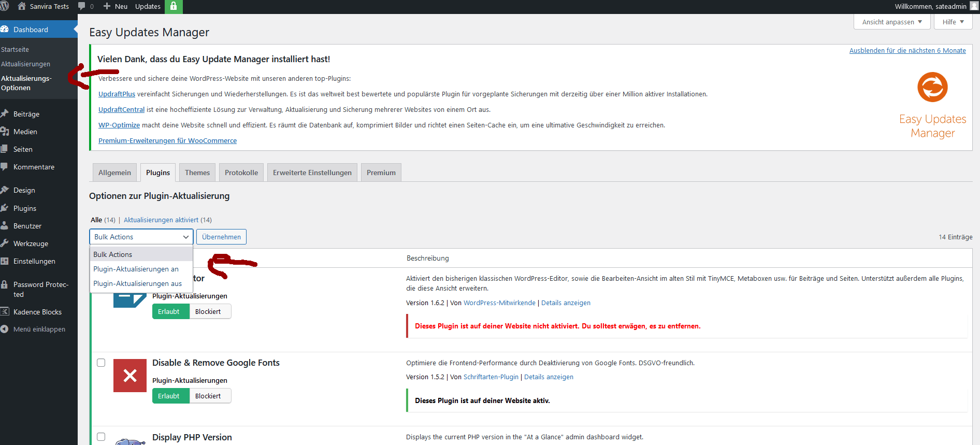Image resolution: width=980 pixels, height=445 pixels.
Task: Click the Beiträge pin icon in sidebar
Action: [5, 113]
